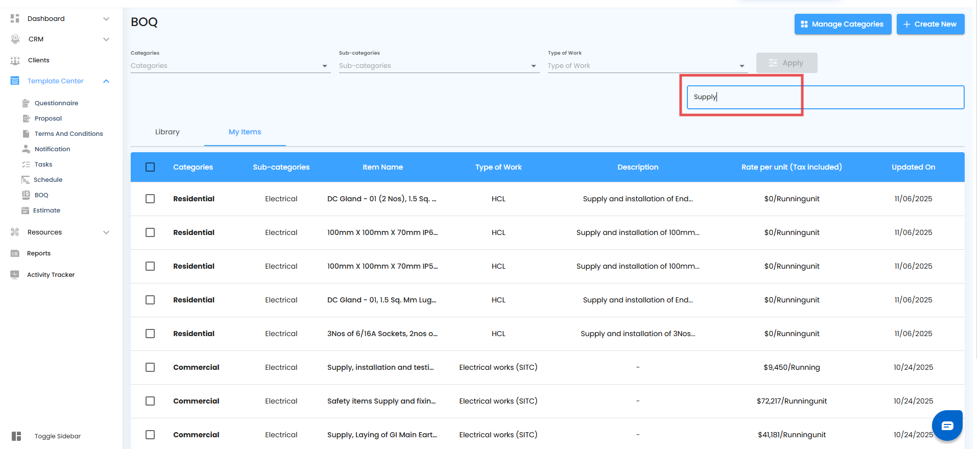Check the DC Gland - 01 (2 Nos) row

pyautogui.click(x=150, y=199)
